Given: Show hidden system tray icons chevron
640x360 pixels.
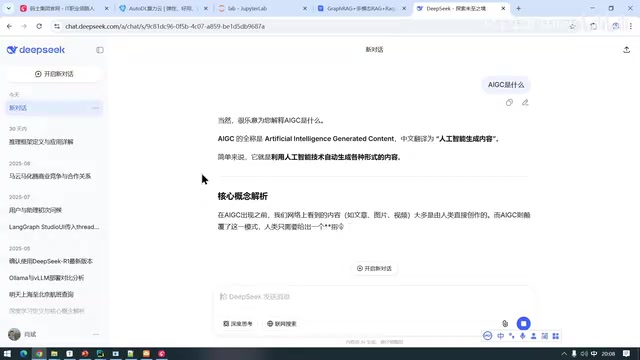Looking at the screenshot, I should 564,354.
